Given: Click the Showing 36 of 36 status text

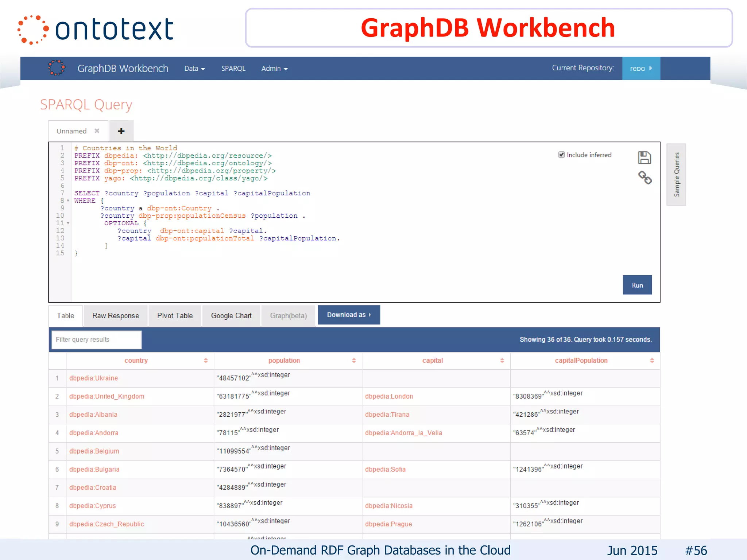Looking at the screenshot, I should (585, 339).
